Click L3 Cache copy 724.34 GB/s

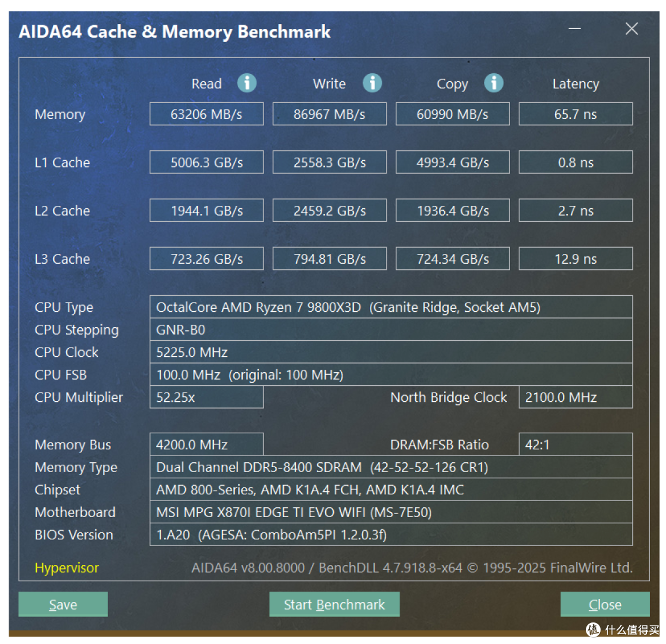coord(453,259)
